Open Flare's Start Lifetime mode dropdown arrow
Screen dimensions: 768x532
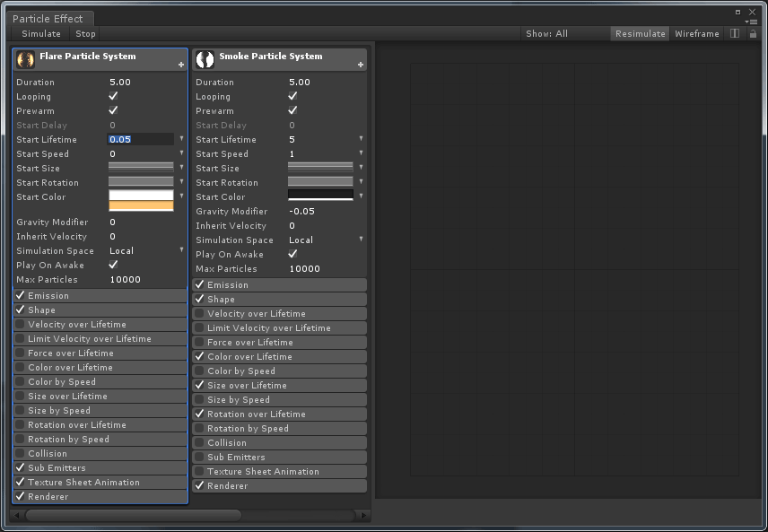[x=182, y=139]
